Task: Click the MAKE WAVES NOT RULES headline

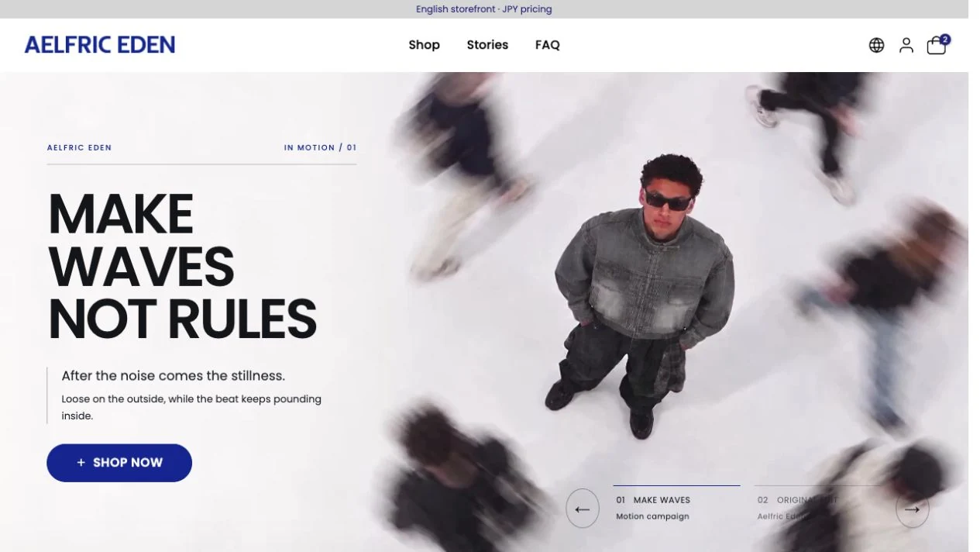Action: [183, 267]
